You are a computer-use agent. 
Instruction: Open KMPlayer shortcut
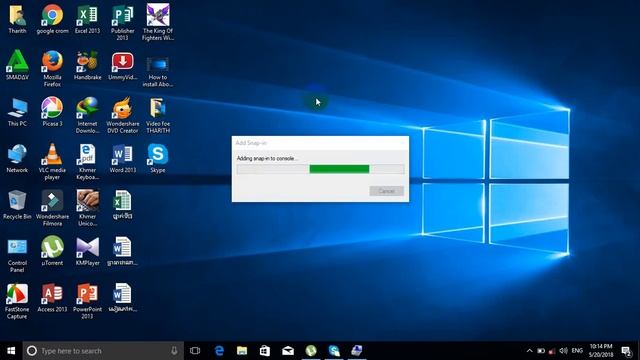pyautogui.click(x=87, y=251)
